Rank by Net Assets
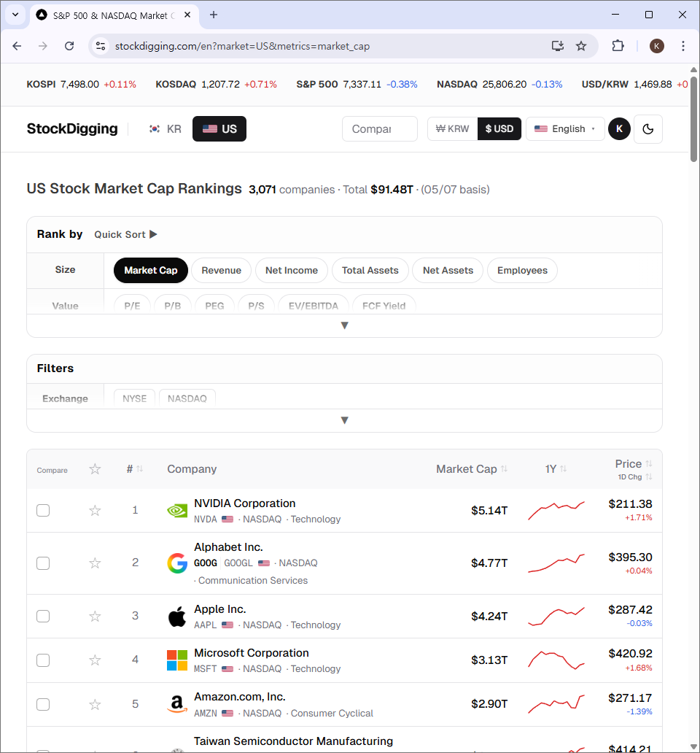The width and height of the screenshot is (700, 753). [448, 271]
